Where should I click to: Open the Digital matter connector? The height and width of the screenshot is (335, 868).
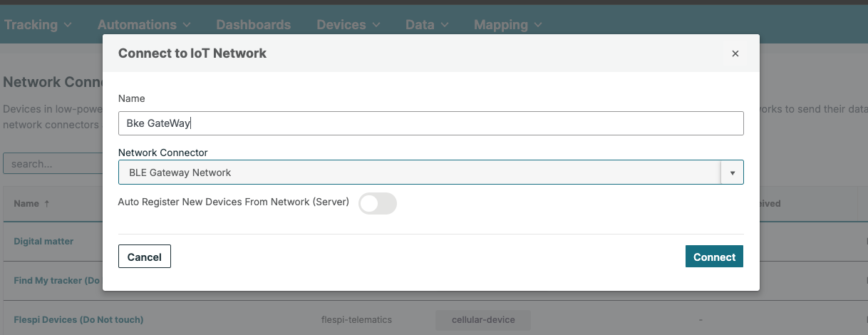(x=43, y=242)
